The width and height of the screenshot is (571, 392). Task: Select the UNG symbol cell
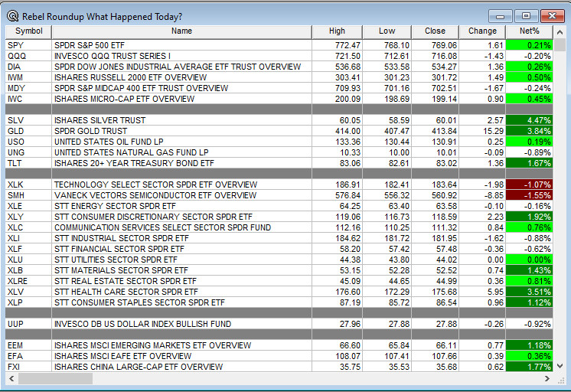pyautogui.click(x=29, y=152)
